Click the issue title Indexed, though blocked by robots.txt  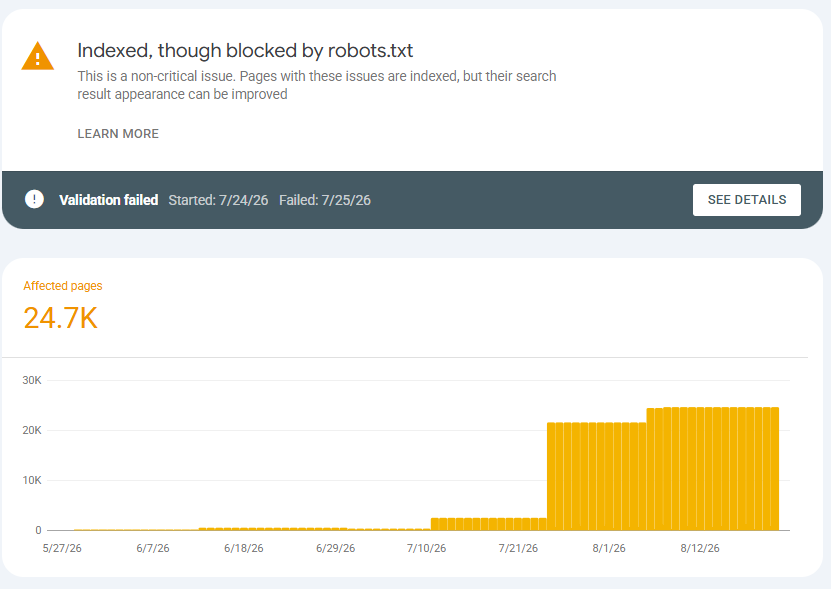245,50
